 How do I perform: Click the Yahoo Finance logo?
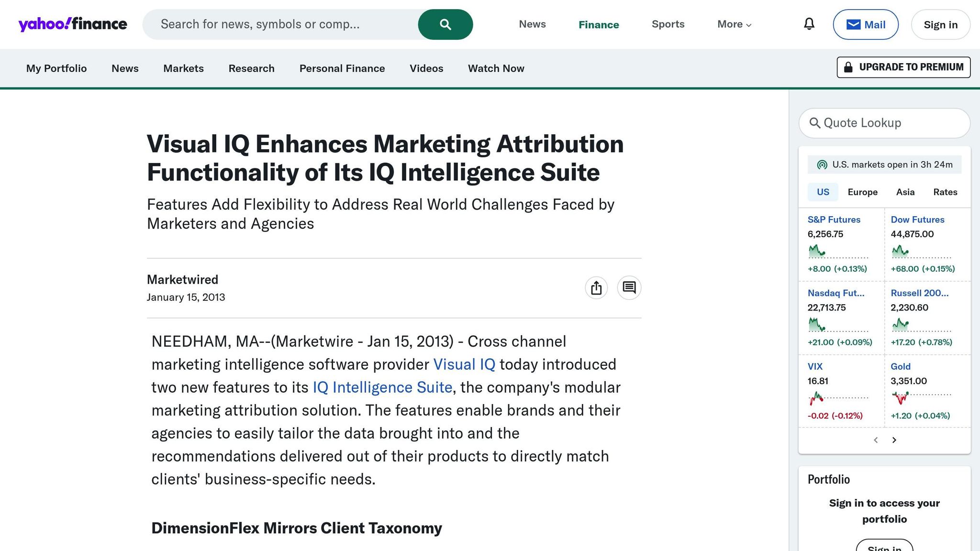coord(73,24)
